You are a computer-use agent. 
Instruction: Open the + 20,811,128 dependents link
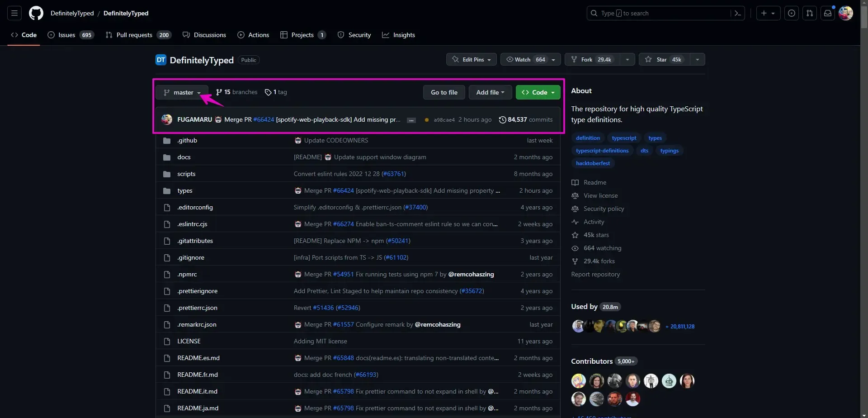[680, 326]
